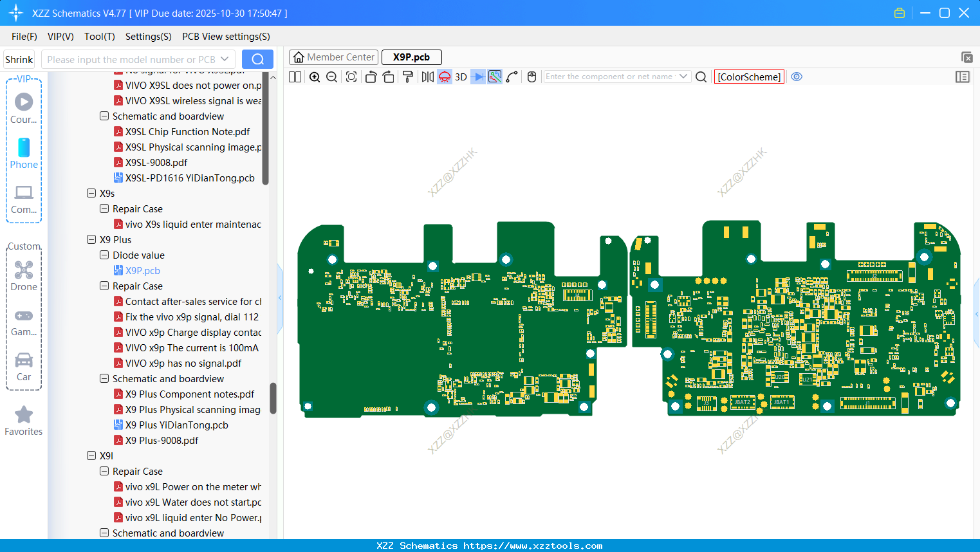The width and height of the screenshot is (980, 552).
Task: Collapse the X9s Repair Case folder
Action: click(x=104, y=208)
